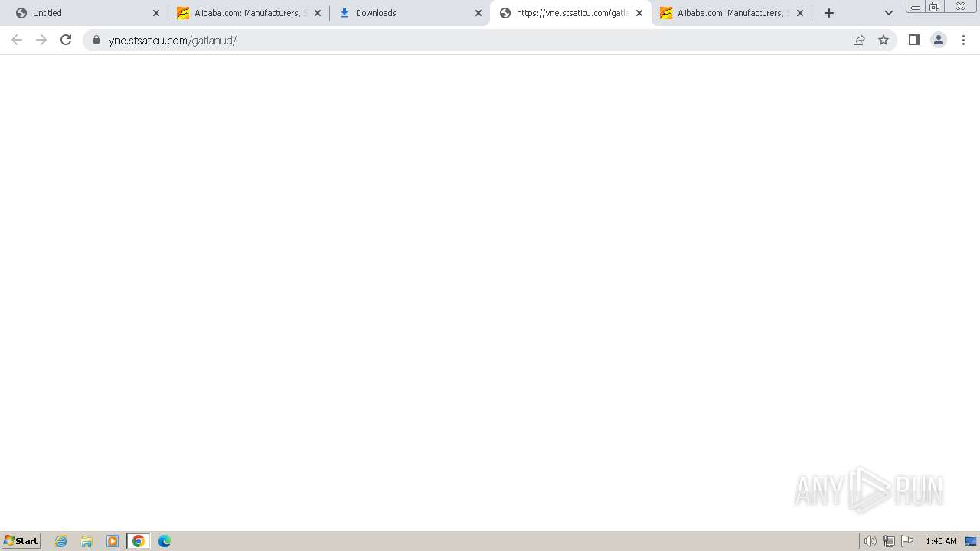Image resolution: width=980 pixels, height=551 pixels.
Task: Open the volume speaker tray icon
Action: coord(870,541)
